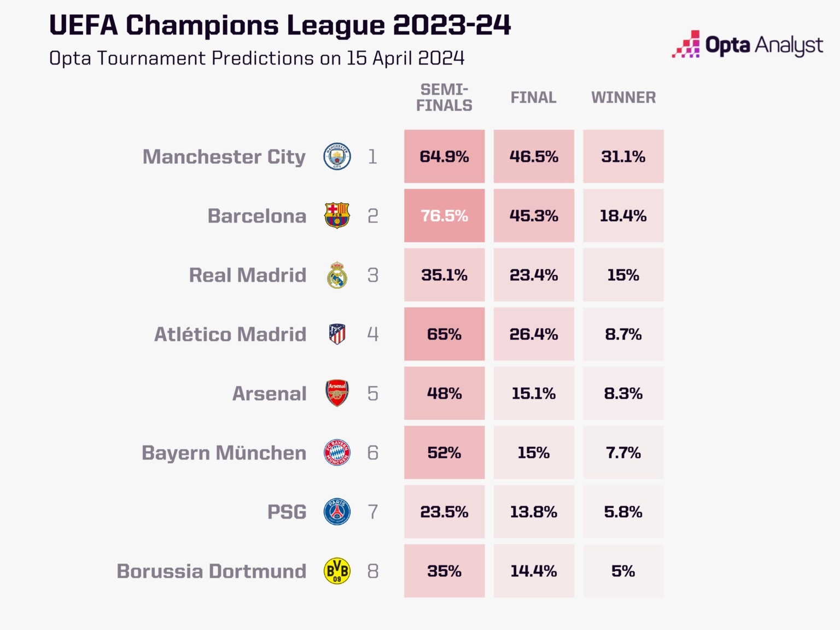Image resolution: width=840 pixels, height=630 pixels.
Task: Select the SEMI-FINALS column header
Action: click(444, 97)
